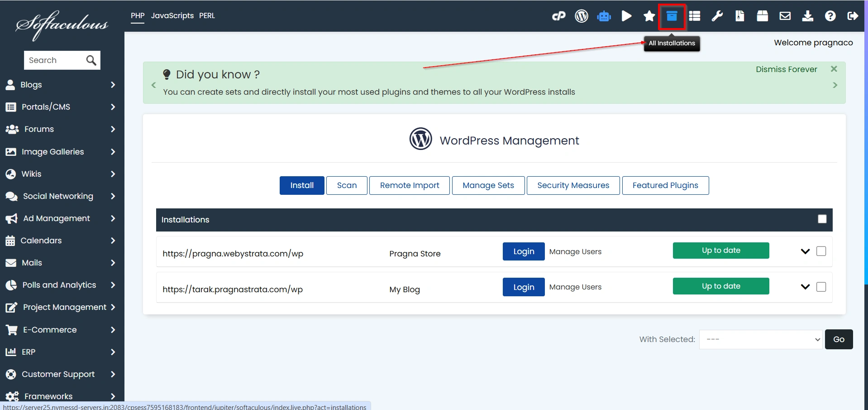Image resolution: width=868 pixels, height=410 pixels.
Task: Log in to the My Blog site
Action: 524,287
